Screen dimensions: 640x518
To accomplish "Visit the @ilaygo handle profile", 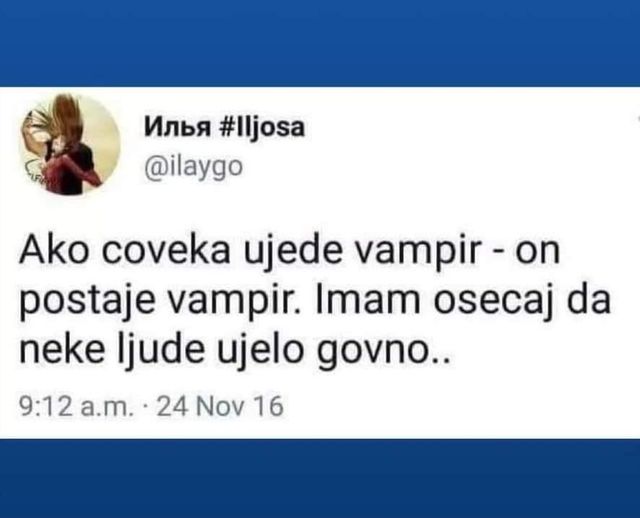I will click(194, 167).
